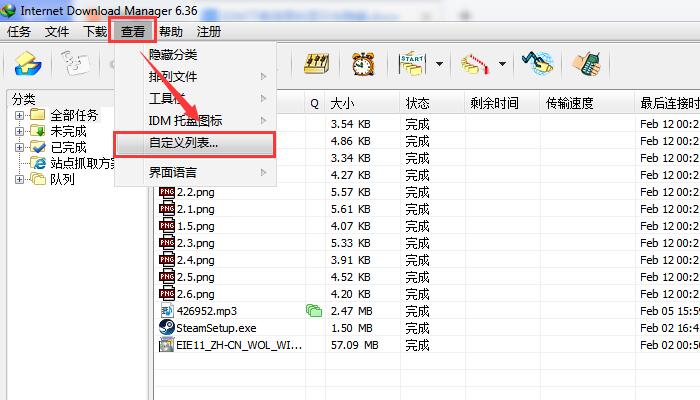
Task: Select the 2.2.png file row
Action: [428, 192]
